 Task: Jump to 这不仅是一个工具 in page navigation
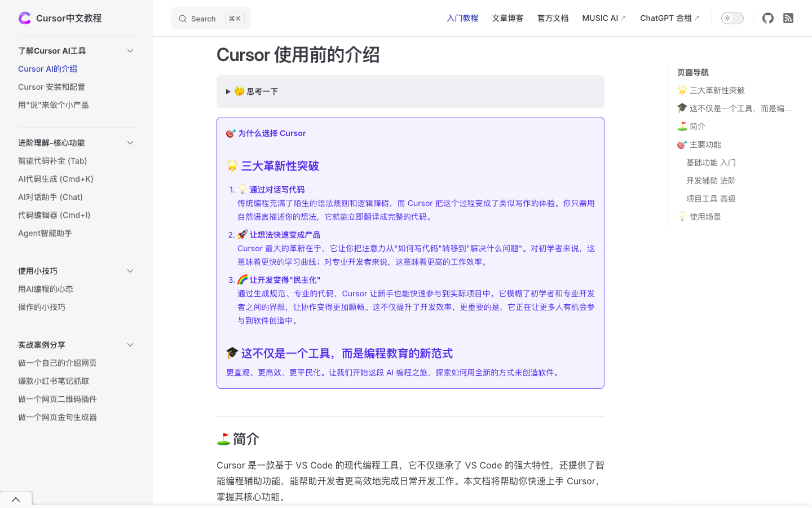coord(735,108)
